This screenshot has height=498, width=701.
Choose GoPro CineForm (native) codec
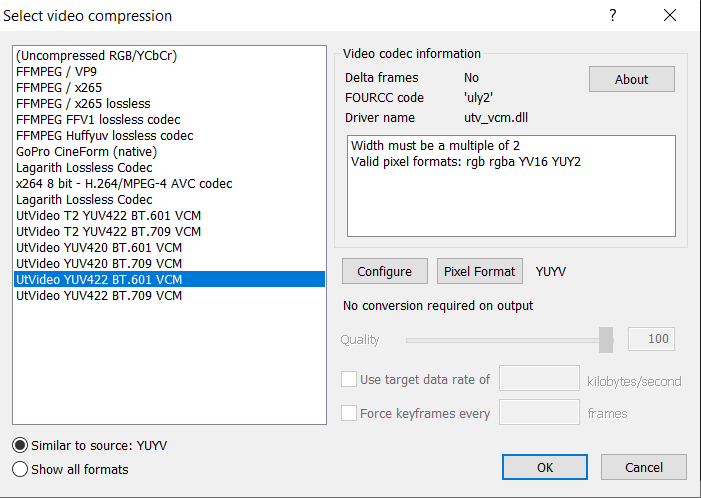click(87, 152)
